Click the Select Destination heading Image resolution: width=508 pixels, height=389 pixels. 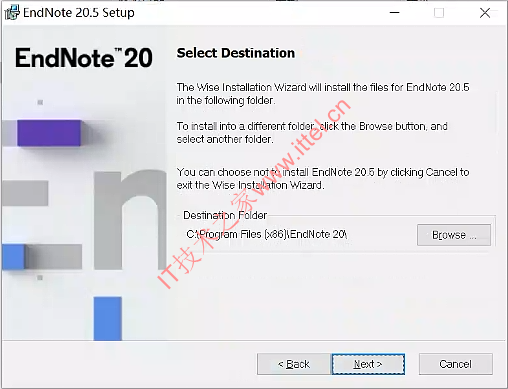[236, 53]
